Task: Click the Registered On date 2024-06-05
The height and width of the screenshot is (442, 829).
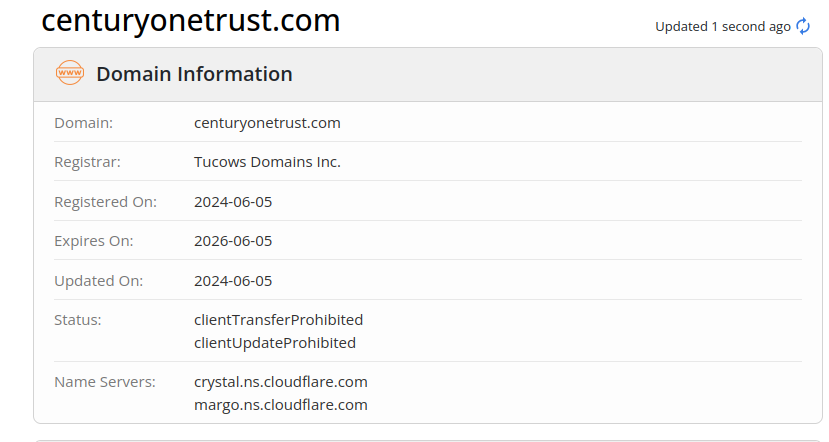Action: coord(233,202)
